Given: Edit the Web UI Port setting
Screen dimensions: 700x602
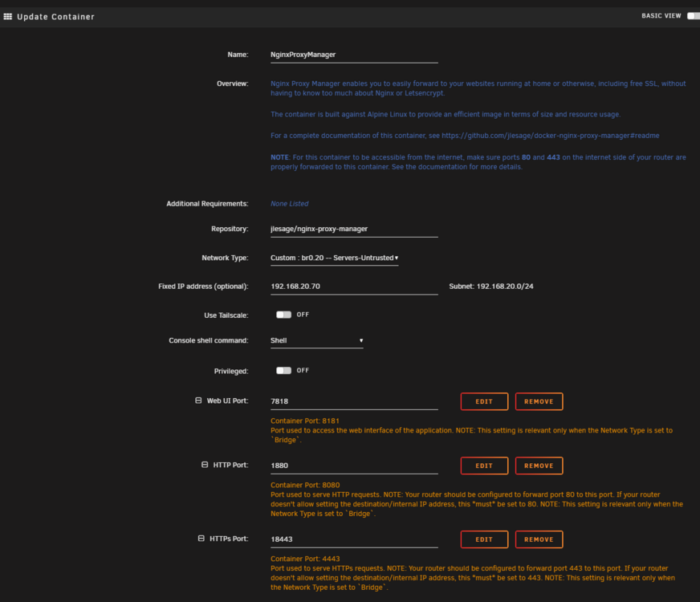Looking at the screenshot, I should [x=484, y=401].
